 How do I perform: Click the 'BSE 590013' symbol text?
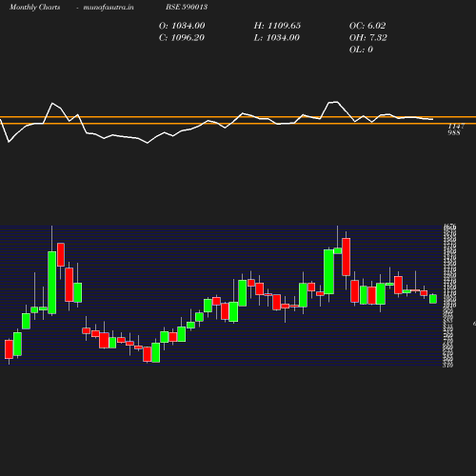click(187, 7)
